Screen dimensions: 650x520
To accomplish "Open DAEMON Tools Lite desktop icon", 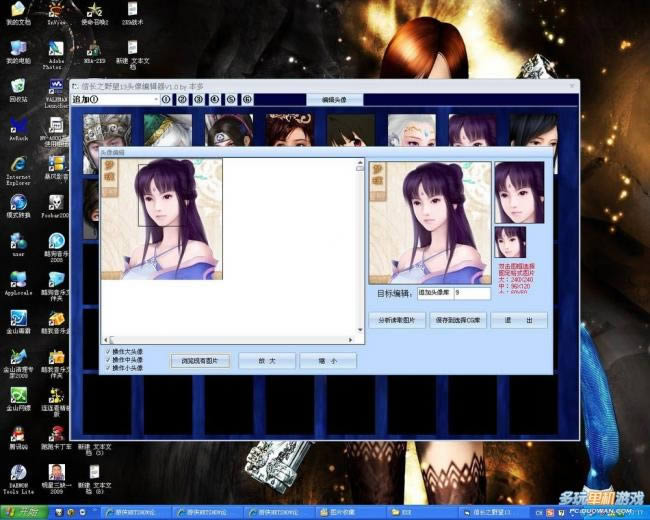I will click(x=18, y=472).
